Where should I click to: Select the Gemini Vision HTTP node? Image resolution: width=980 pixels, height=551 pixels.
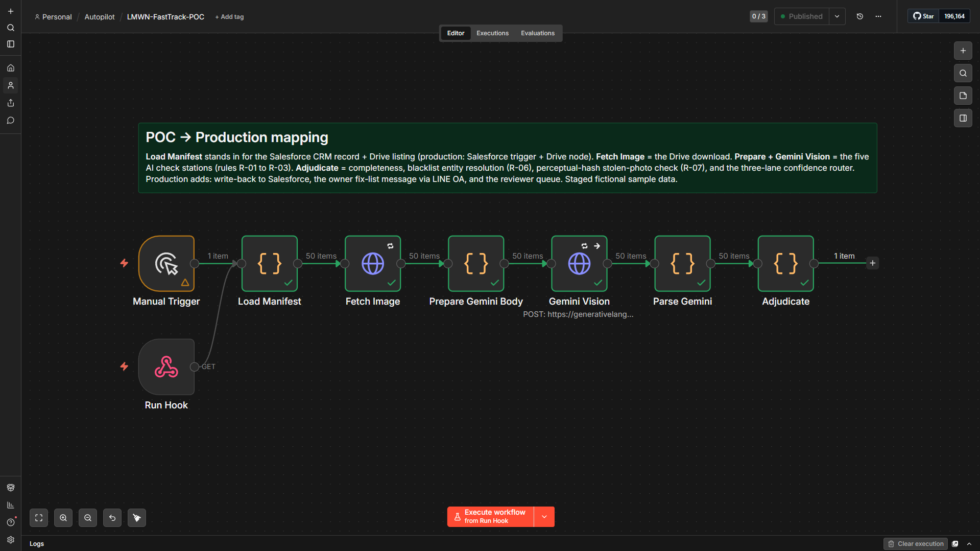579,264
